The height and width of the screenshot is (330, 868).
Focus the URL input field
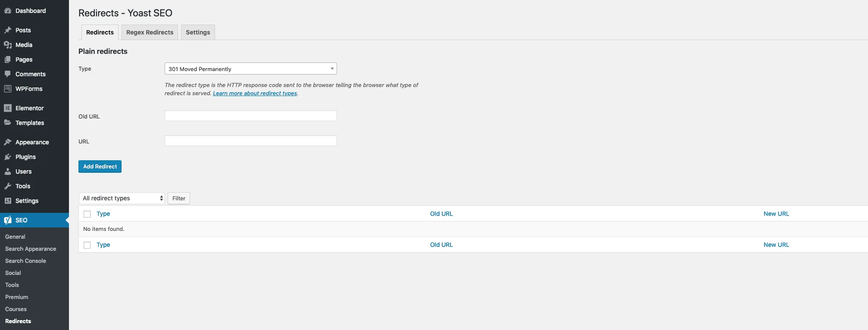point(250,141)
